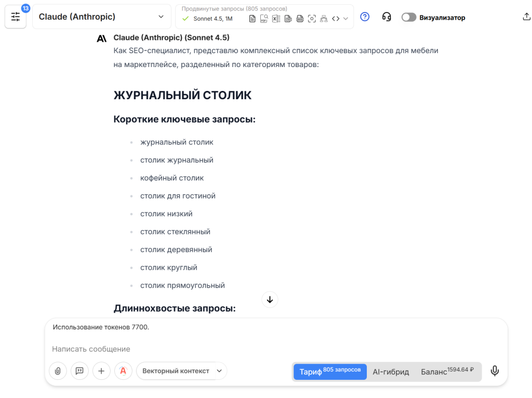This screenshot has height=398, width=532.
Task: Attach a file with the paperclip icon
Action: pyautogui.click(x=58, y=371)
